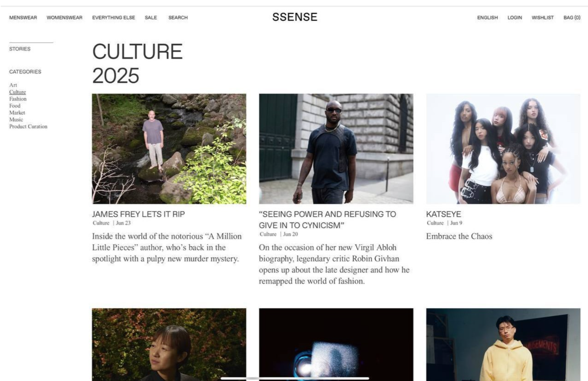Open the SALE page
The width and height of the screenshot is (588, 381).
tap(151, 18)
